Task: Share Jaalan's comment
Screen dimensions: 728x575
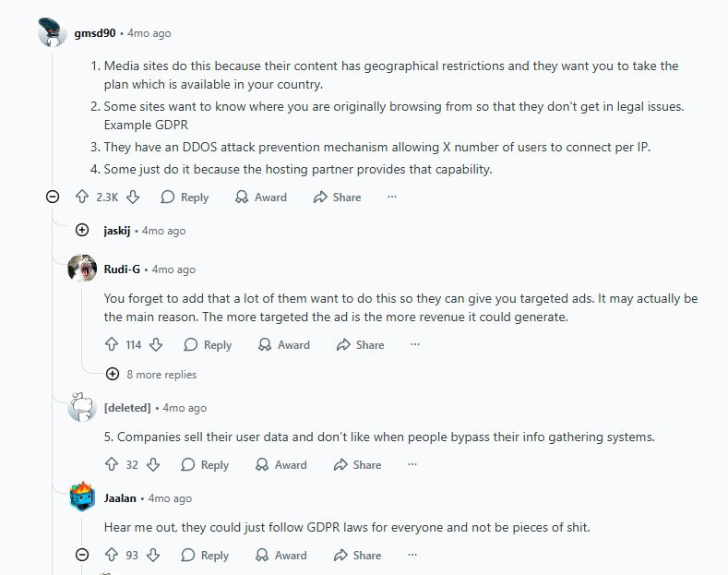Action: (357, 555)
